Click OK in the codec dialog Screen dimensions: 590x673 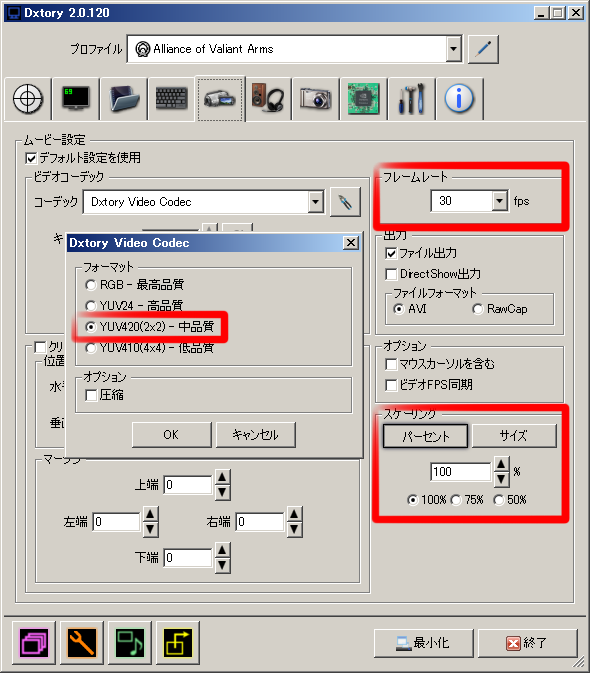tap(172, 435)
